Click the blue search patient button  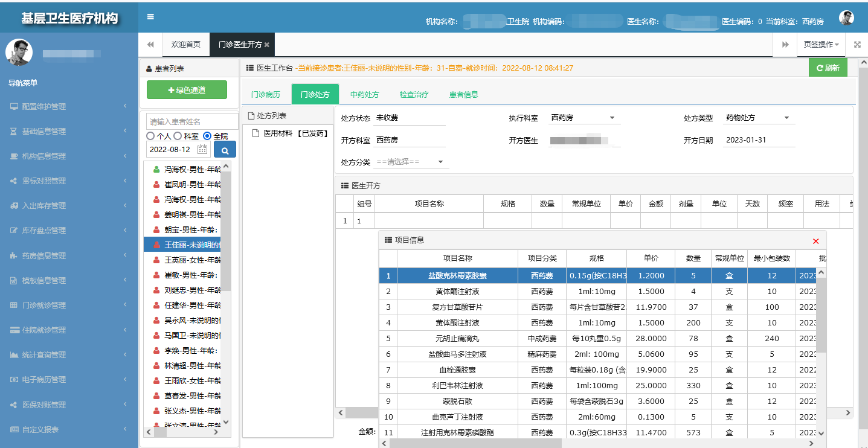[x=225, y=150]
